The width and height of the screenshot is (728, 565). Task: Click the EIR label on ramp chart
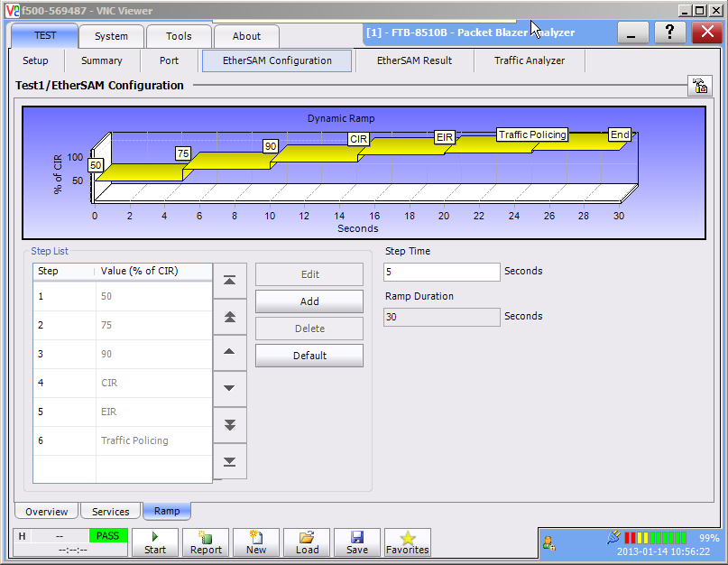point(445,137)
